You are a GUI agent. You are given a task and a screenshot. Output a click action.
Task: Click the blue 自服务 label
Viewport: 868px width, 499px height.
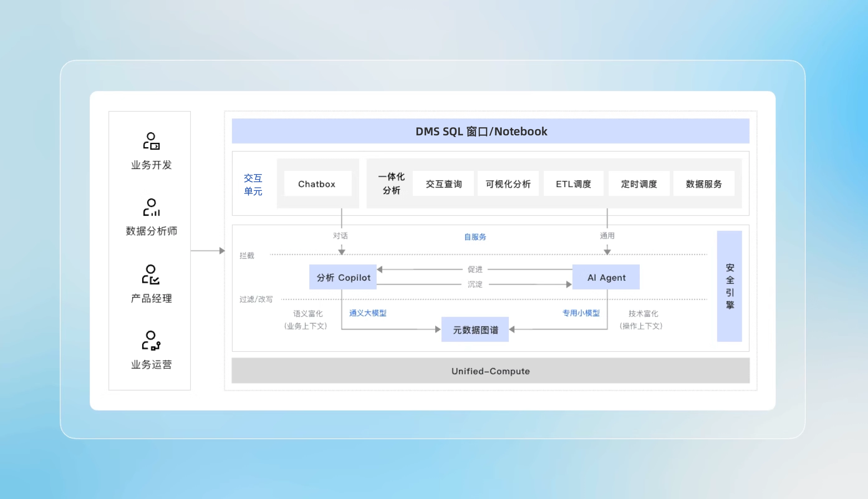pyautogui.click(x=475, y=237)
